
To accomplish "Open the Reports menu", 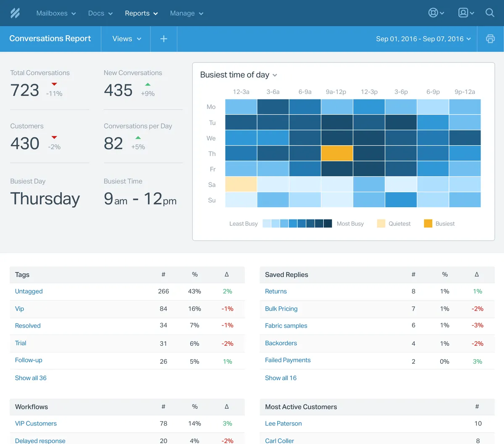I will (141, 13).
